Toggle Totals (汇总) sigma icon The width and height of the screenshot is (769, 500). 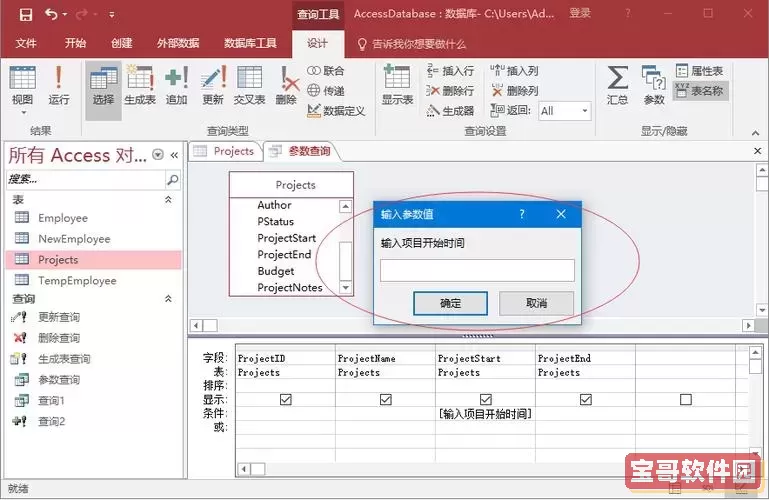pyautogui.click(x=617, y=86)
